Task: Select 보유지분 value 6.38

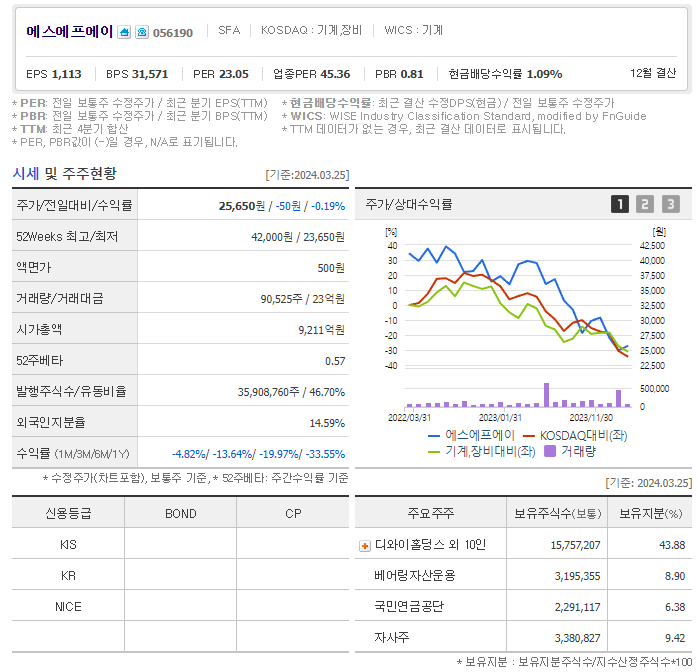Action: pyautogui.click(x=675, y=607)
